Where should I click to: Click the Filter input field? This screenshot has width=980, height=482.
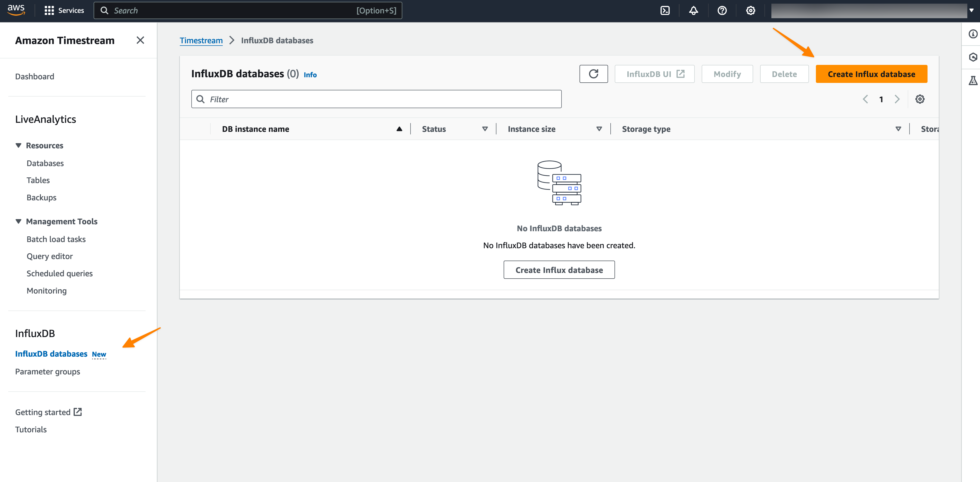pos(376,99)
